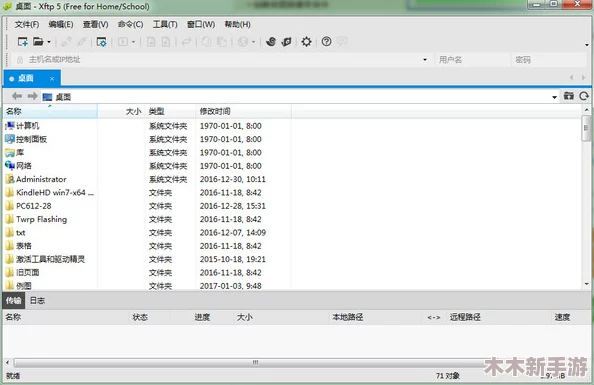Click the file list vertical scrollbar thumb
The image size is (594, 385).
[x=586, y=128]
